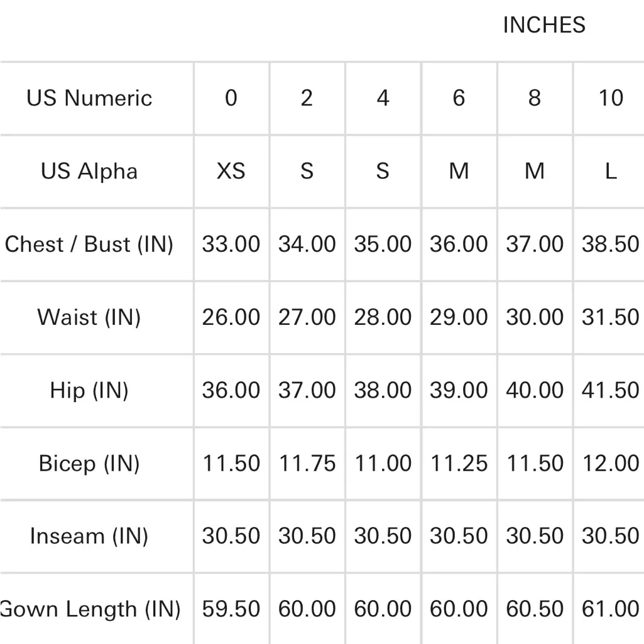Click the 59.50 gown length cell
The width and height of the screenshot is (644, 644).
coord(231,609)
